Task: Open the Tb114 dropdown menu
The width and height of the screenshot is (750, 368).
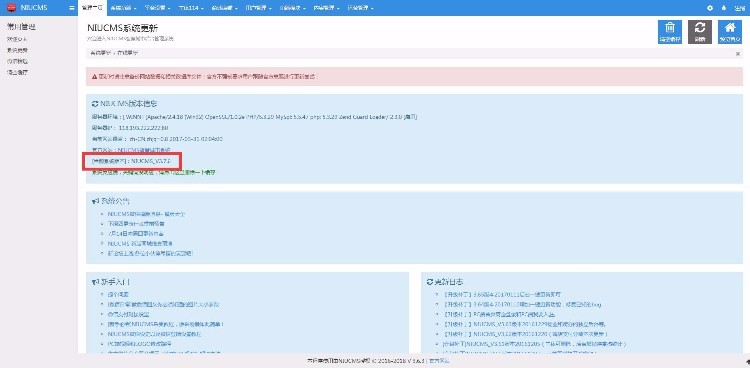Action: [x=191, y=8]
